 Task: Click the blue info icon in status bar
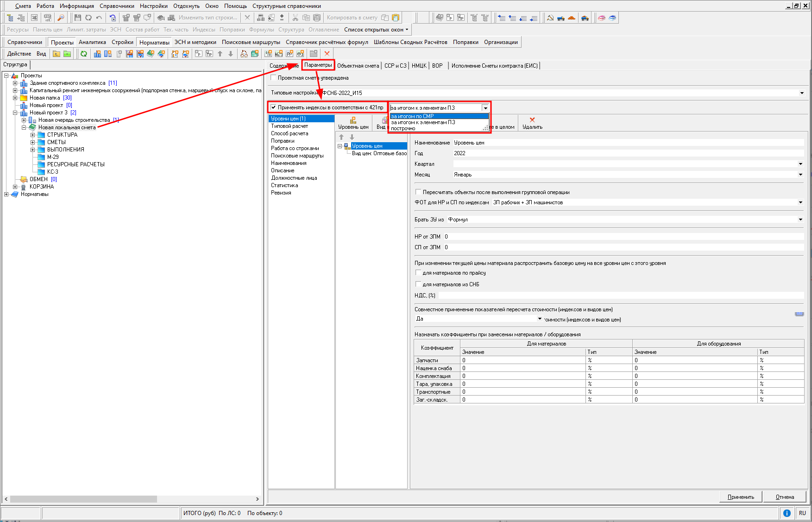[x=787, y=513]
